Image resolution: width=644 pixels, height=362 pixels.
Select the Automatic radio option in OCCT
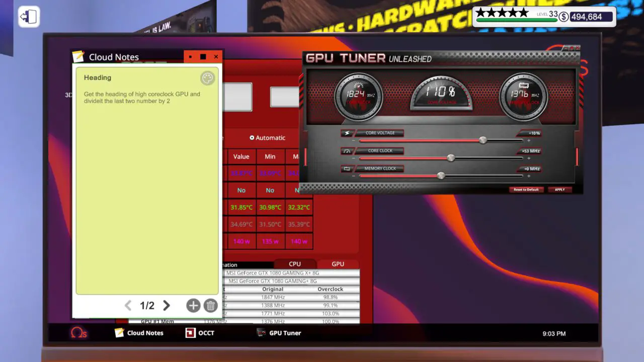[268, 138]
